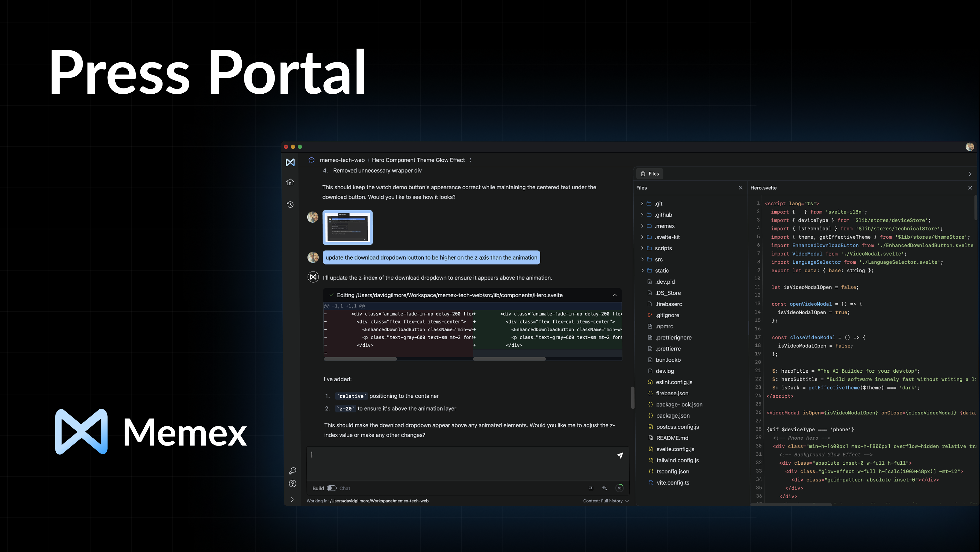Collapse the Hero.svelte diff editing block
The image size is (980, 552).
tap(615, 295)
